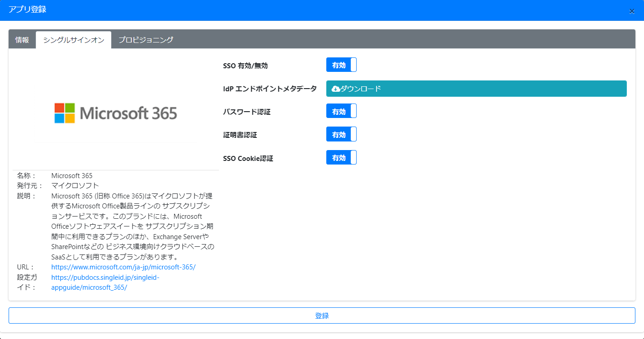The height and width of the screenshot is (339, 644).
Task: Click the 証明書認証 label
Action: pyautogui.click(x=240, y=135)
